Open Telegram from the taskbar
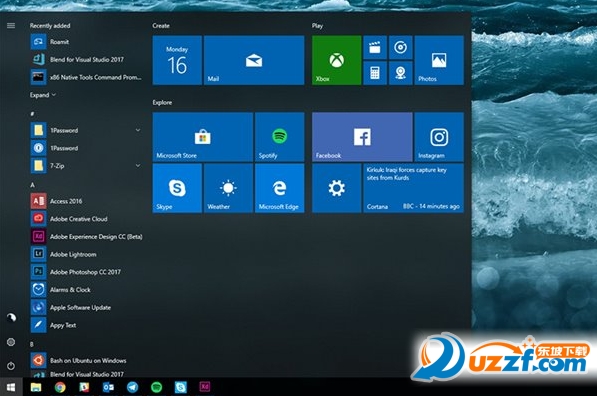 click(x=132, y=387)
